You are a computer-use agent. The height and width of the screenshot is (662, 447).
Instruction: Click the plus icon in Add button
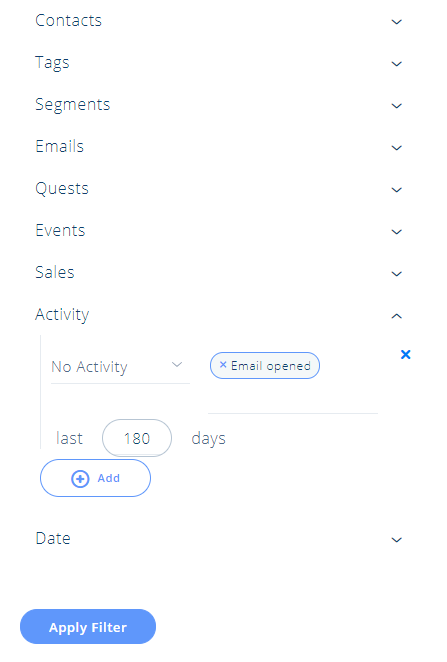[80, 479]
